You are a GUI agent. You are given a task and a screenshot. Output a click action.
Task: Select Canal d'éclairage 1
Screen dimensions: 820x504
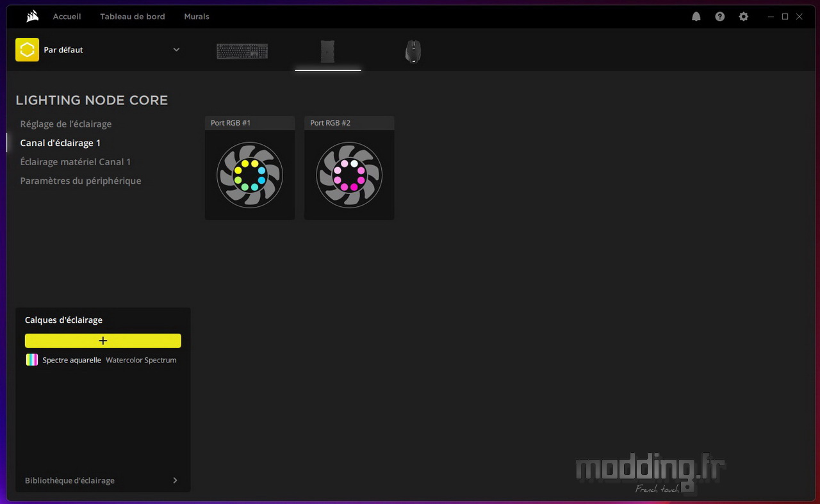click(60, 143)
